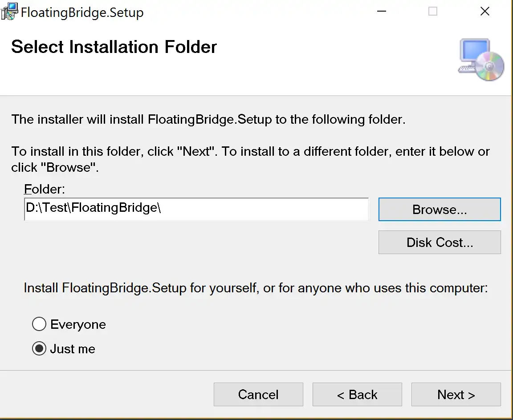The image size is (513, 420).
Task: Select the Everyone radio button
Action: click(x=39, y=324)
